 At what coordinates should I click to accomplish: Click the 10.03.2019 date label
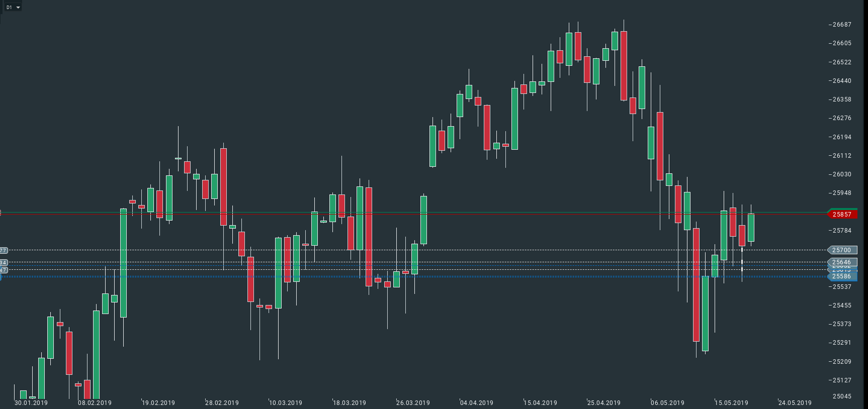pyautogui.click(x=286, y=403)
